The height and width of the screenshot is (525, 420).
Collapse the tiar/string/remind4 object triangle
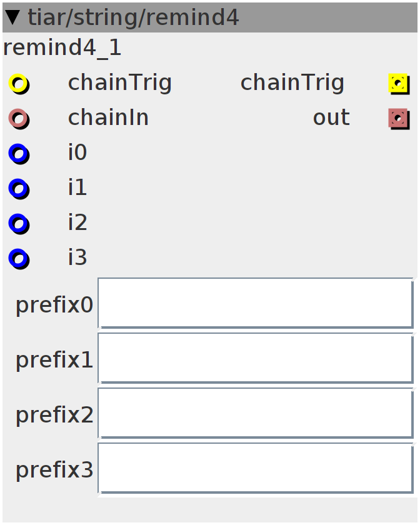(13, 17)
